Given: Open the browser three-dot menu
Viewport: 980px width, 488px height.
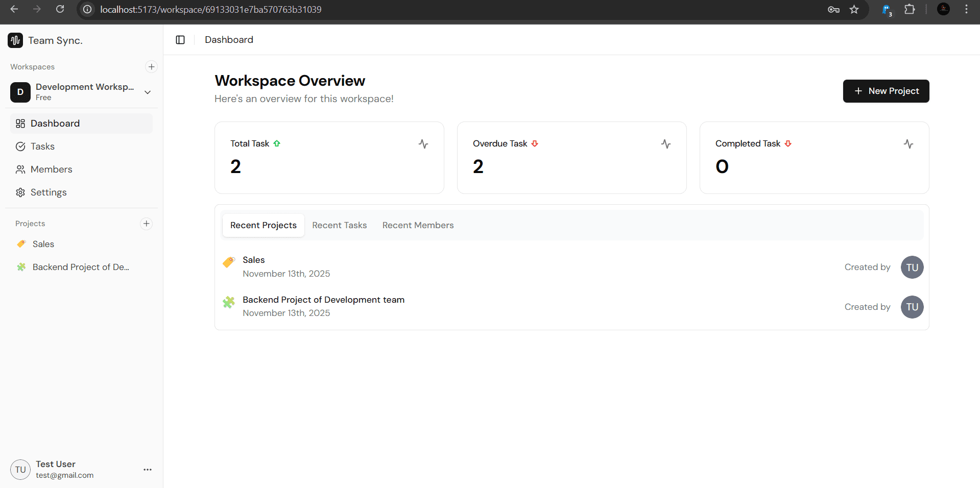Looking at the screenshot, I should pos(966,9).
